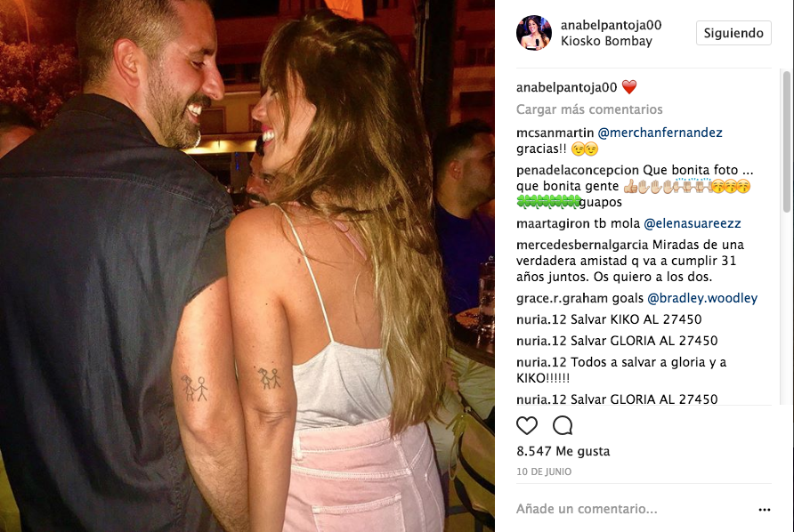
Task: Open the three-dot more options menu
Action: tap(764, 509)
